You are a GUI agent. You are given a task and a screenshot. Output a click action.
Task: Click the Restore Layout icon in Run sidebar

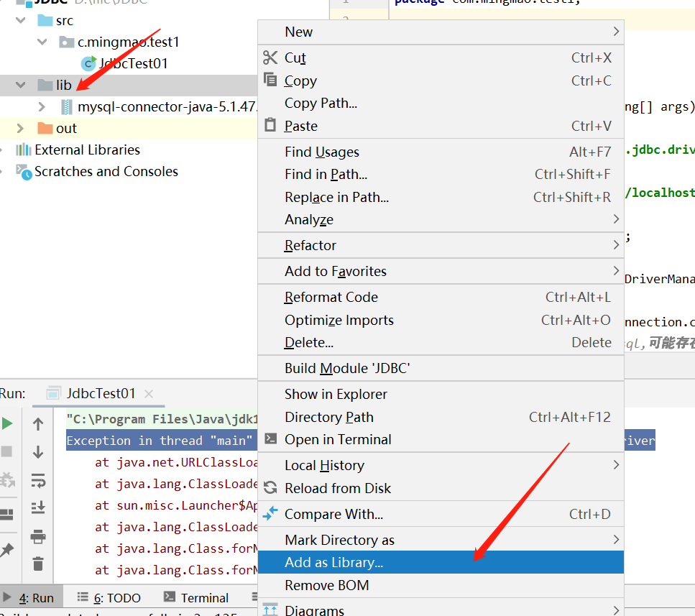[x=7, y=514]
